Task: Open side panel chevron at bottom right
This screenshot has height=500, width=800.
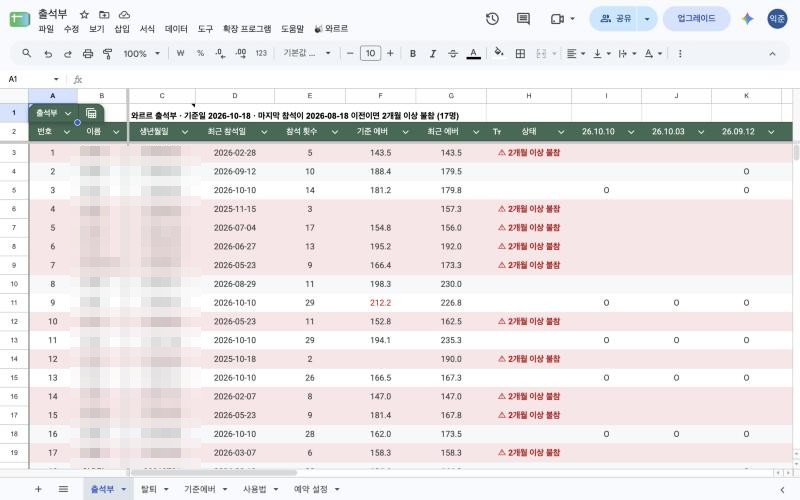Action: 782,489
